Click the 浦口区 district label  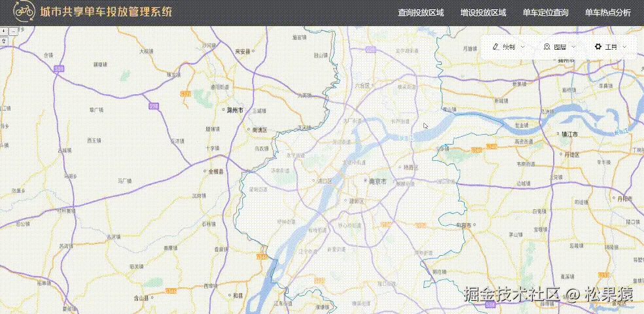325,180
